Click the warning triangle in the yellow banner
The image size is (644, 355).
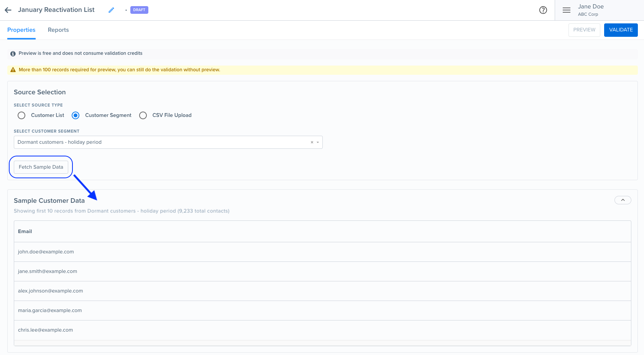pyautogui.click(x=13, y=69)
